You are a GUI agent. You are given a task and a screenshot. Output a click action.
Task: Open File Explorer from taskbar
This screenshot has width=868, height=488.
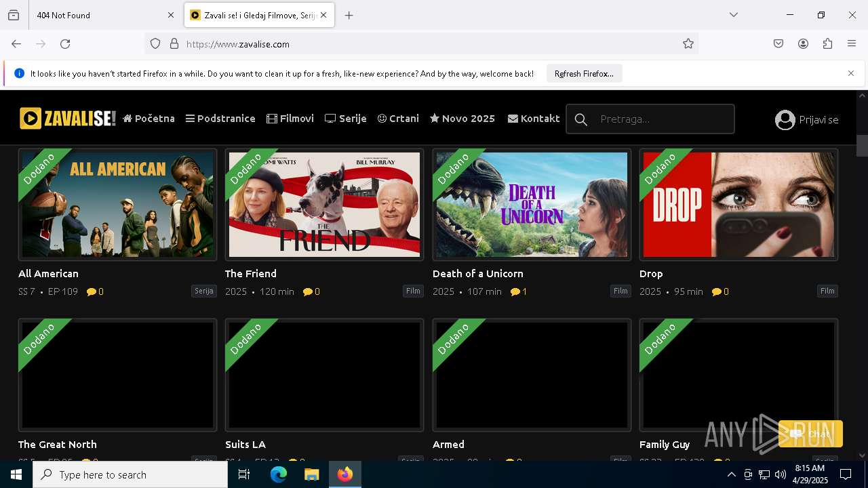coord(311,474)
